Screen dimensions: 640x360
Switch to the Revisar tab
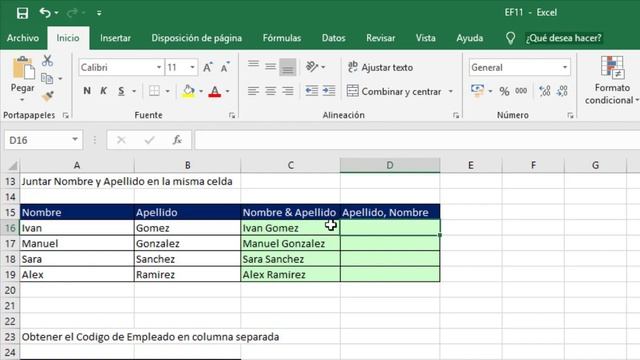pyautogui.click(x=380, y=38)
